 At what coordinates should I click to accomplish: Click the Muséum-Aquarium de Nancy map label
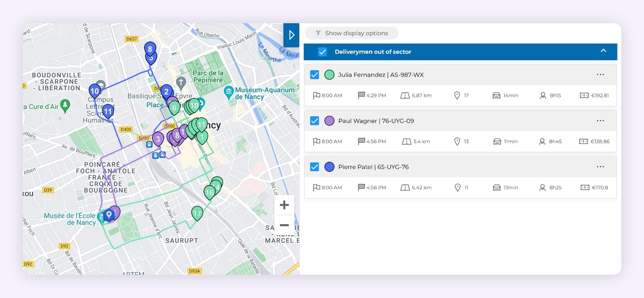264,93
